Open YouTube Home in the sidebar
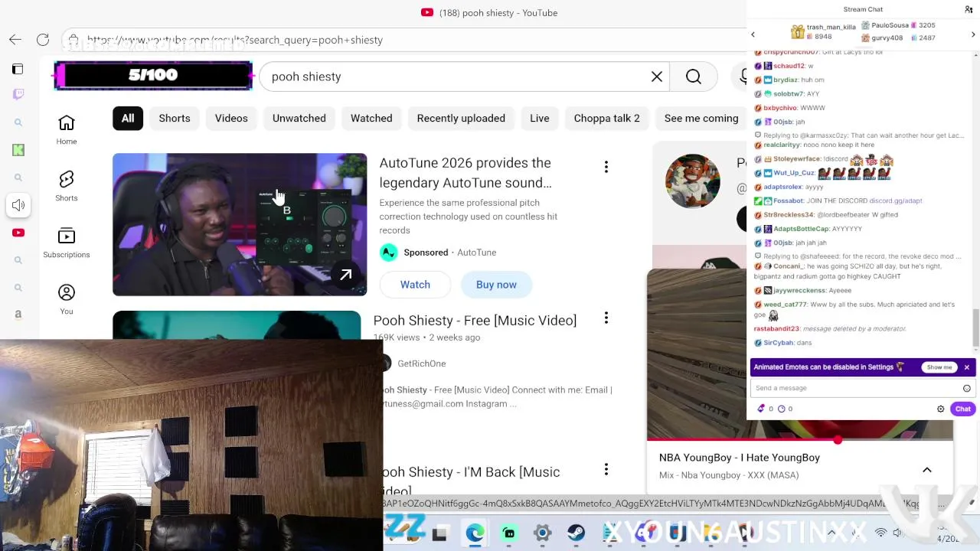Screen dimensions: 980x551 pyautogui.click(x=67, y=129)
